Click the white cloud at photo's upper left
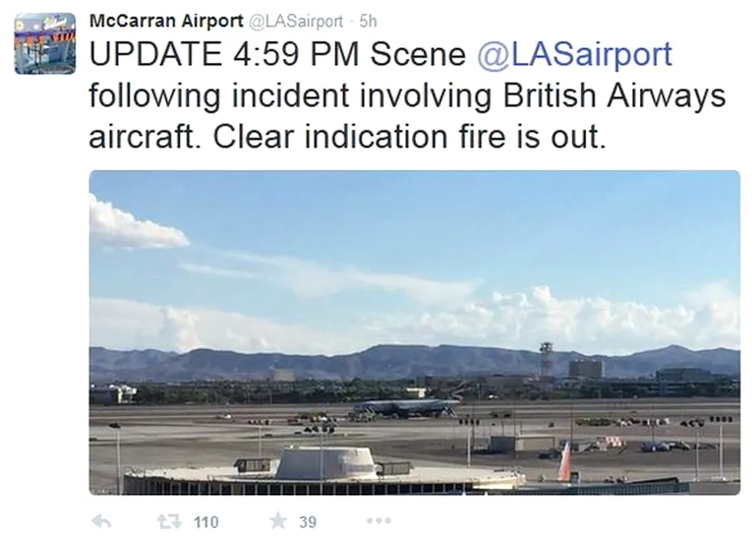The width and height of the screenshot is (756, 538). click(138, 224)
